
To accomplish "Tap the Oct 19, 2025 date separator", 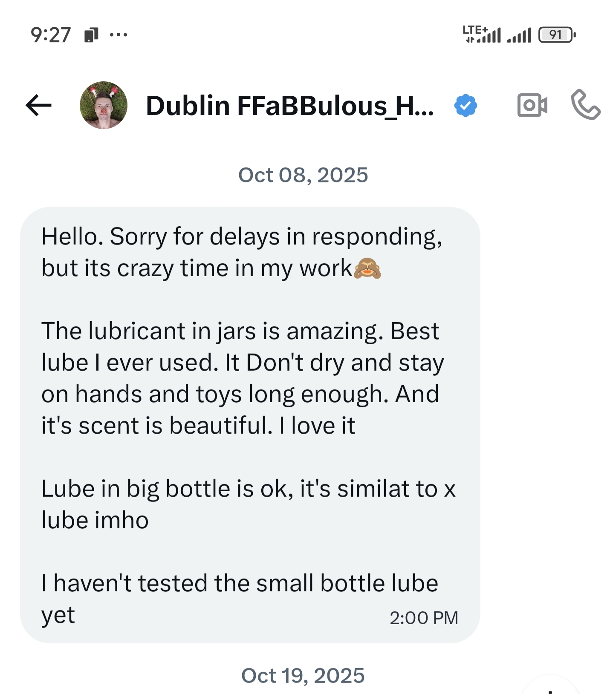I will 303,676.
